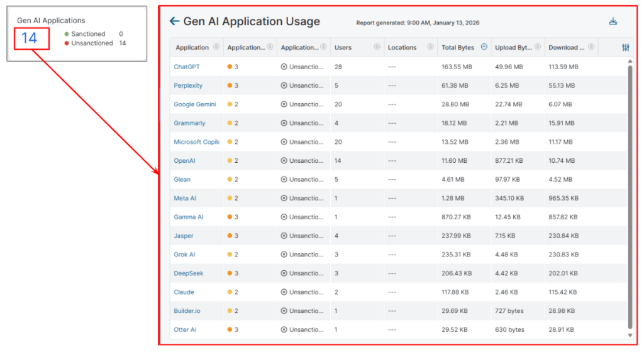The height and width of the screenshot is (352, 644).
Task: Click sort icon in Download column header
Action: click(591, 47)
